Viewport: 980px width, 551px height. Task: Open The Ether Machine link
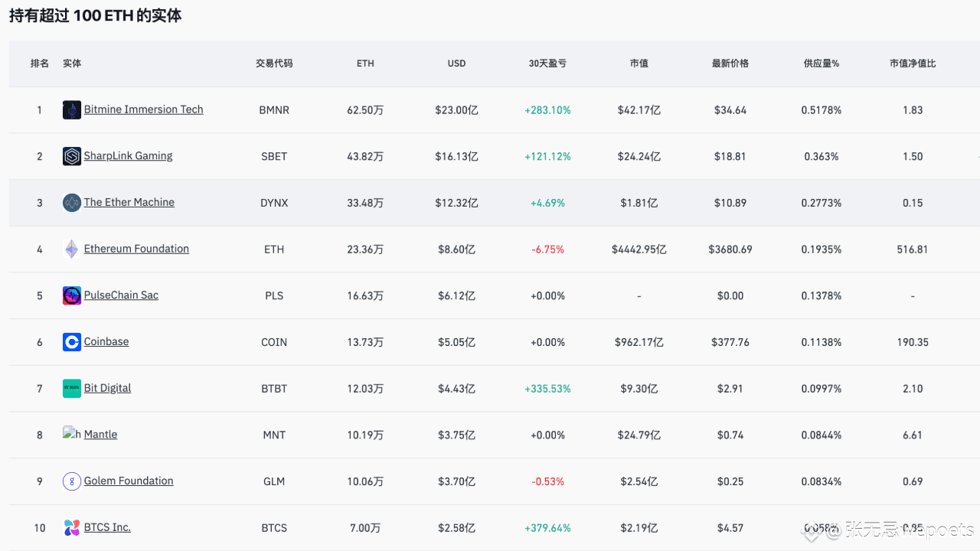point(129,202)
